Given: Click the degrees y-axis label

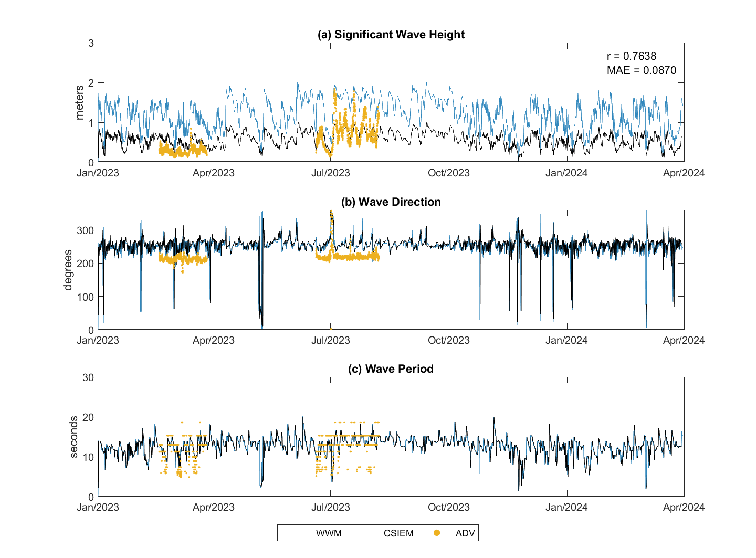Looking at the screenshot, I should 68,270.
